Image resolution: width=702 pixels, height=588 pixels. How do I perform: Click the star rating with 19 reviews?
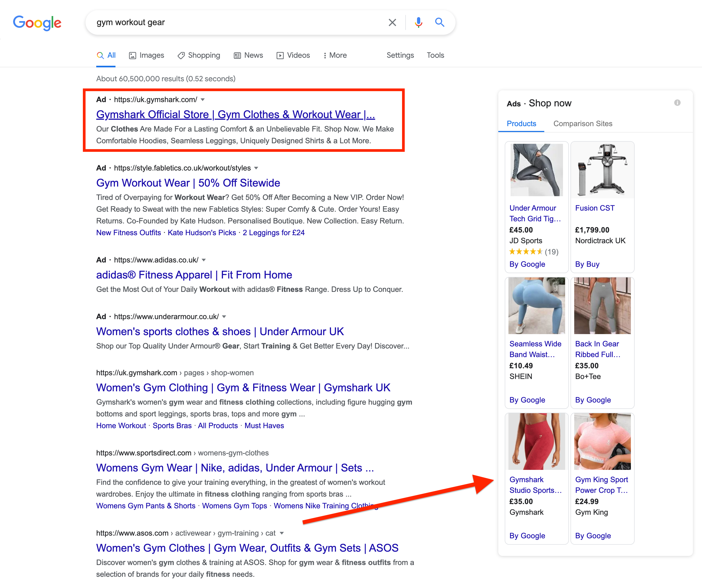[x=534, y=252]
